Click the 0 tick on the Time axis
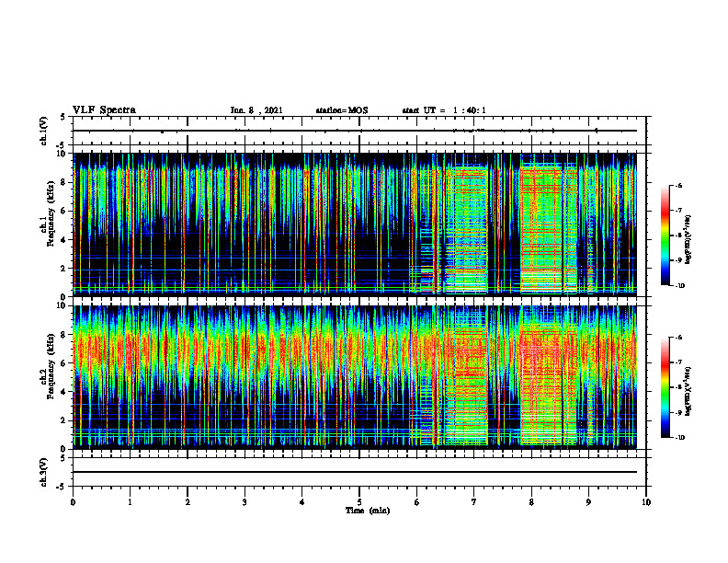The image size is (728, 563). pyautogui.click(x=73, y=502)
